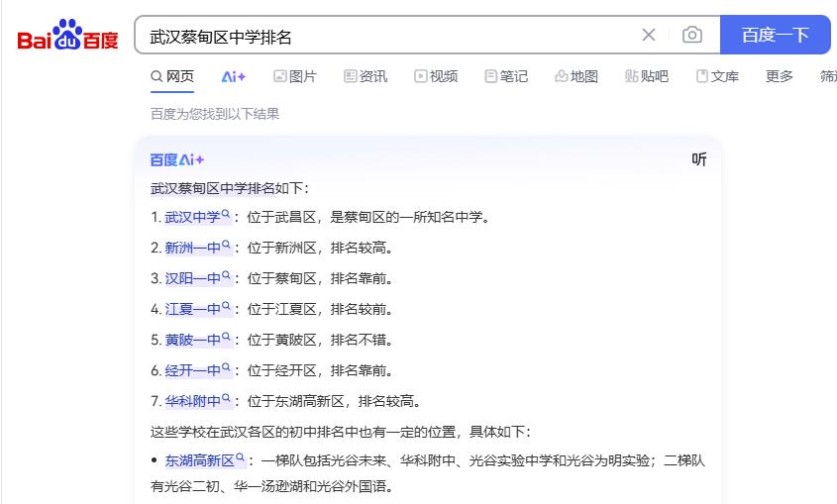This screenshot has height=504, width=837.
Task: Click the search icon beside 黄陂一中
Action: [x=226, y=337]
